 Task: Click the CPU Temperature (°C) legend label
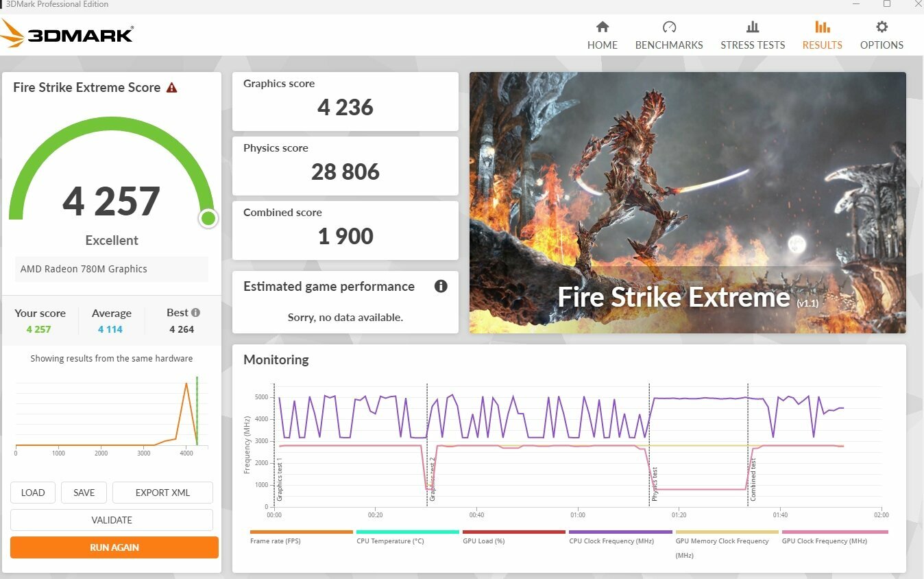point(391,541)
